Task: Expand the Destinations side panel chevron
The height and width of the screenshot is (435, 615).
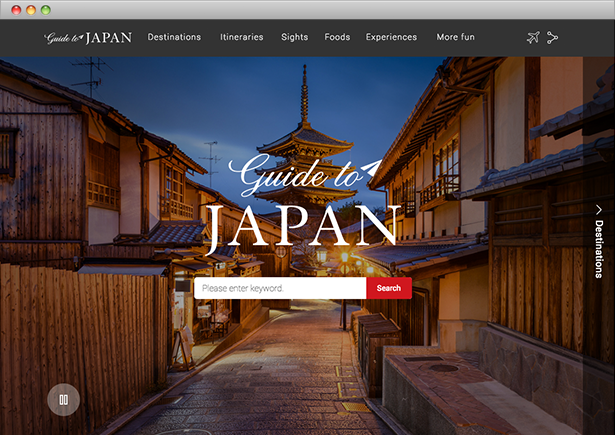Action: 599,209
